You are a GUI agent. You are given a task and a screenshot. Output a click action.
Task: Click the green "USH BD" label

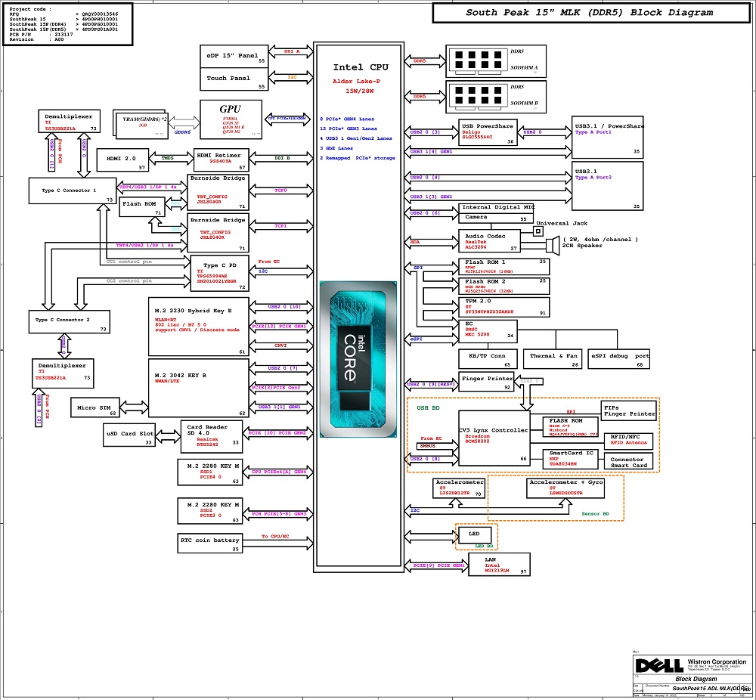click(x=428, y=408)
